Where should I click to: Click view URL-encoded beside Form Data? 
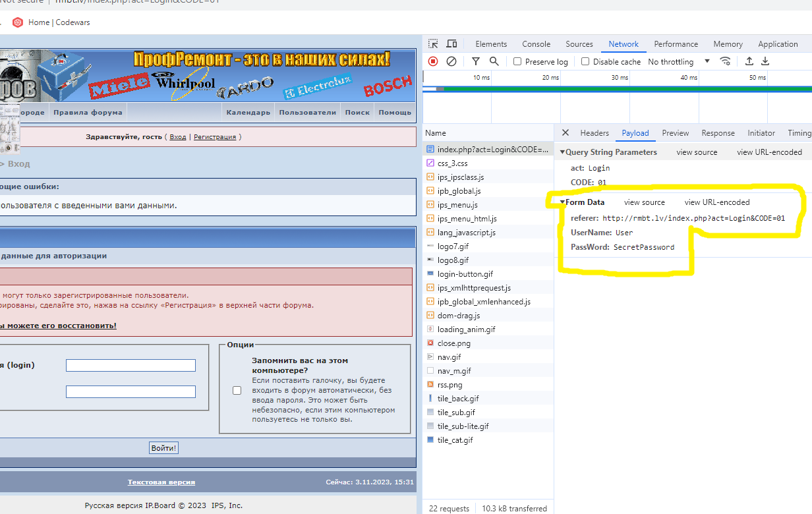[x=717, y=202]
